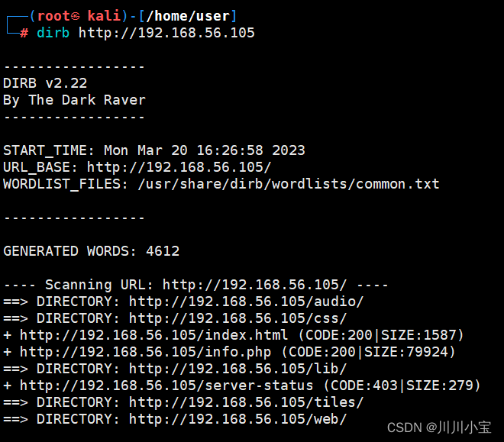Image resolution: width=504 pixels, height=442 pixels.
Task: Open the lib/ directory URL
Action: tap(237, 369)
